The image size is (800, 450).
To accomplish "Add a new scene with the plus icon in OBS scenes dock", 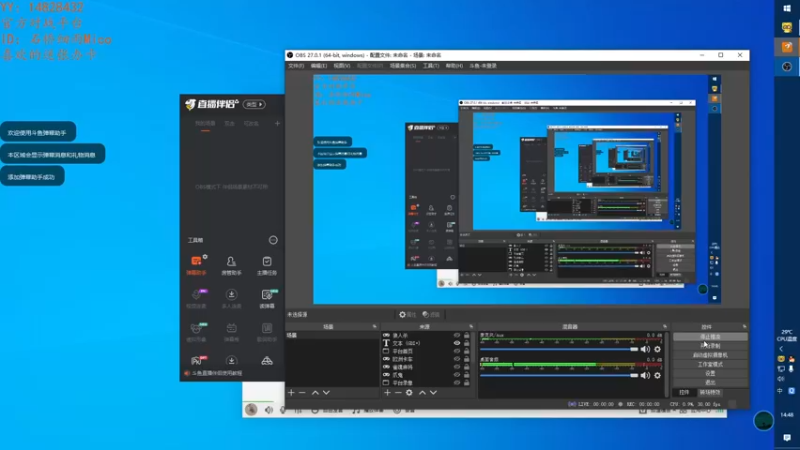I will [291, 392].
